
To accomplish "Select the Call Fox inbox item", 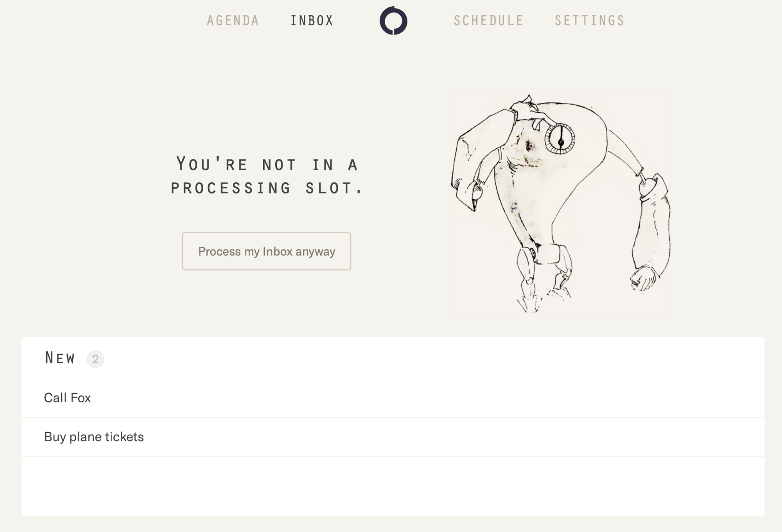I will pyautogui.click(x=67, y=398).
